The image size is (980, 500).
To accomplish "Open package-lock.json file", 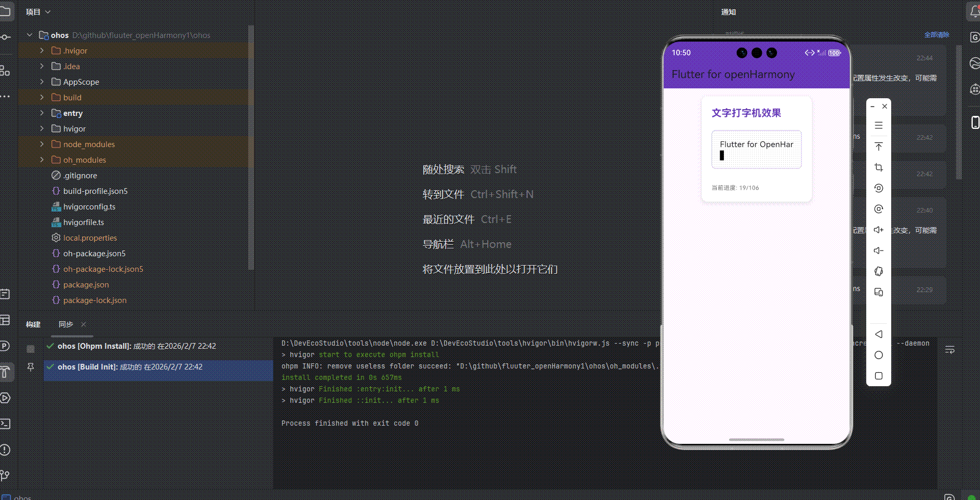I will click(x=95, y=300).
